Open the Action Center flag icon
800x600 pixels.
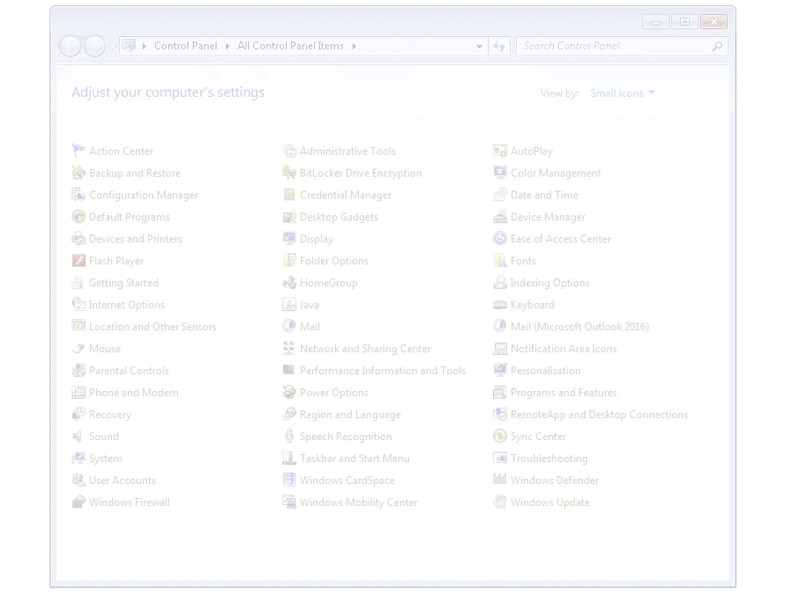(x=78, y=151)
